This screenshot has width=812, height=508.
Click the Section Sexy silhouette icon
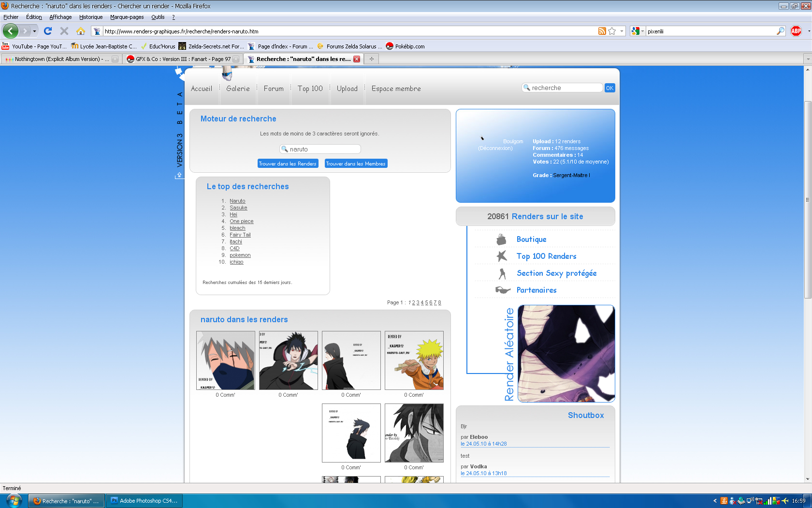pyautogui.click(x=502, y=273)
